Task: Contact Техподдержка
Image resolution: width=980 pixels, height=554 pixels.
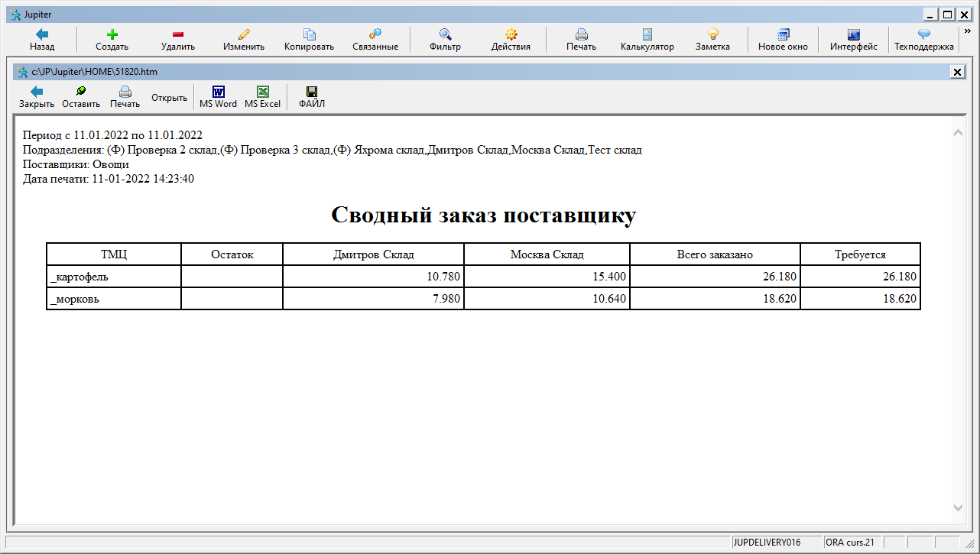Action: click(924, 40)
